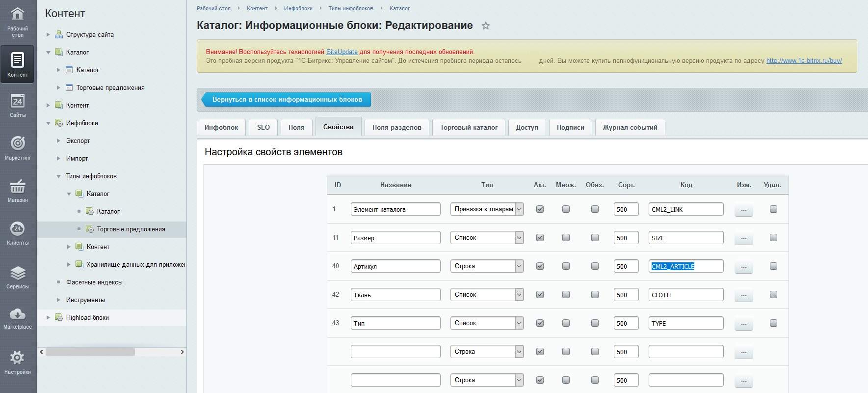Mark Тип property for deletion

click(x=773, y=323)
